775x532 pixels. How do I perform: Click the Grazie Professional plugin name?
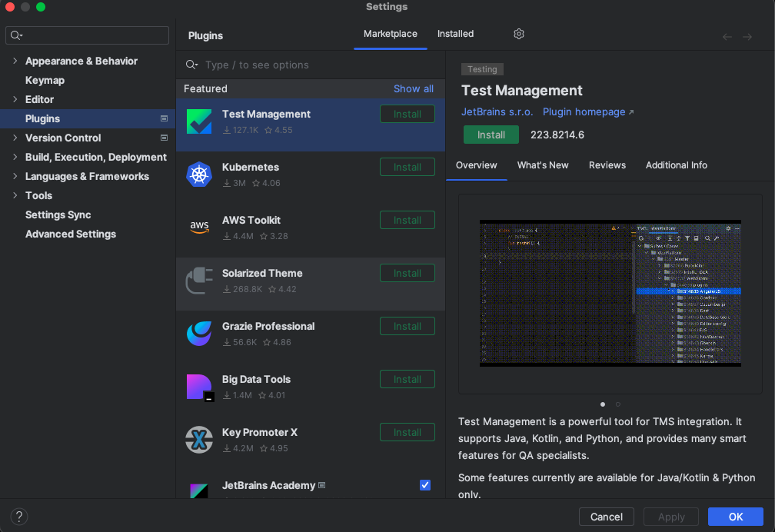268,326
